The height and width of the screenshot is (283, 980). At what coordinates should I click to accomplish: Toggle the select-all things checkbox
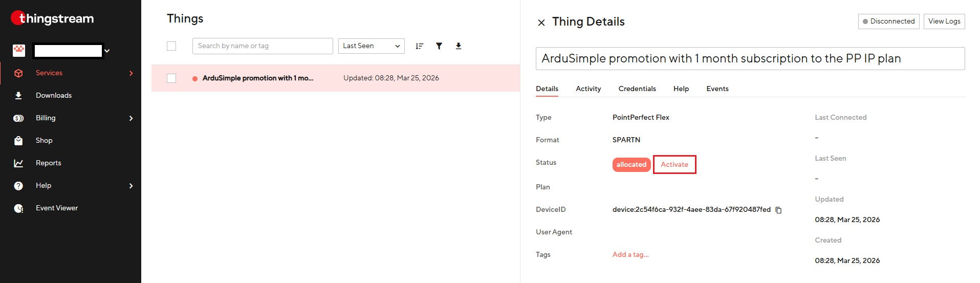point(171,46)
